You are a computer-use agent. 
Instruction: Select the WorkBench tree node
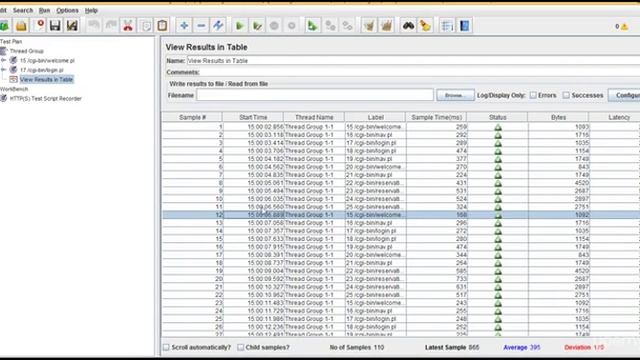[x=14, y=89]
